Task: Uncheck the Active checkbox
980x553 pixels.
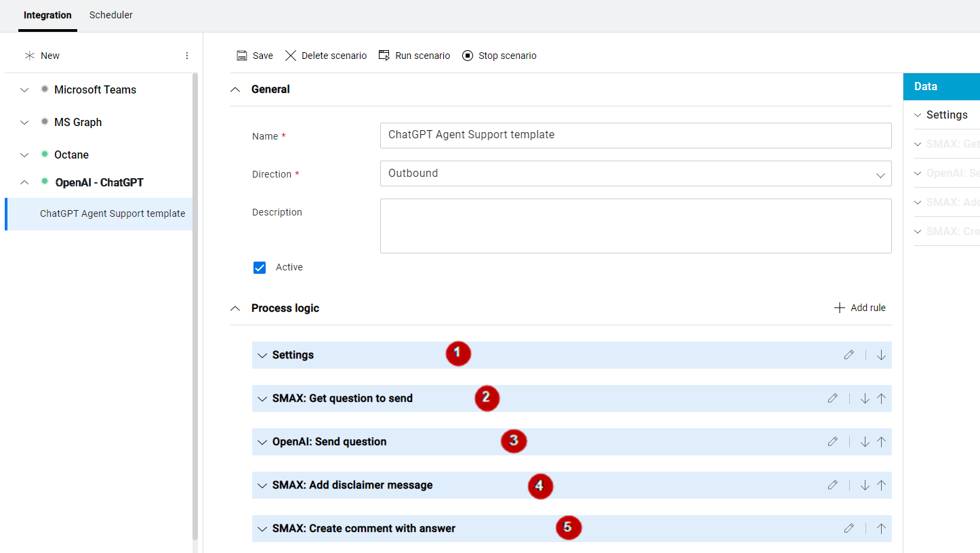Action: 260,267
